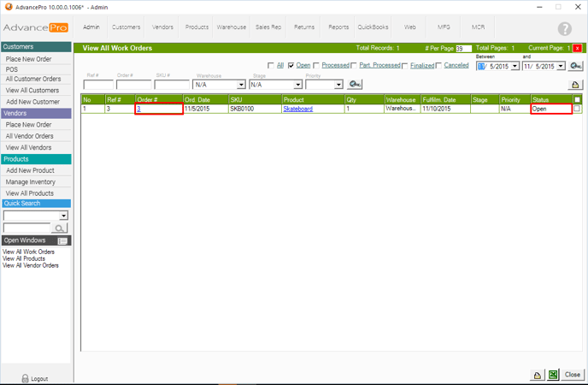
Task: Click the Quick Search magnifier button
Action: coord(60,228)
